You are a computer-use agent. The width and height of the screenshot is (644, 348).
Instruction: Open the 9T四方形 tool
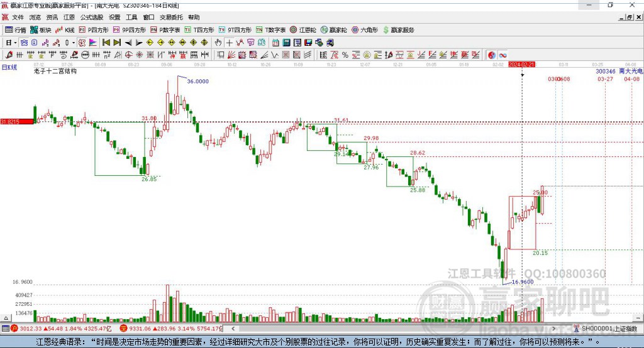(x=235, y=30)
